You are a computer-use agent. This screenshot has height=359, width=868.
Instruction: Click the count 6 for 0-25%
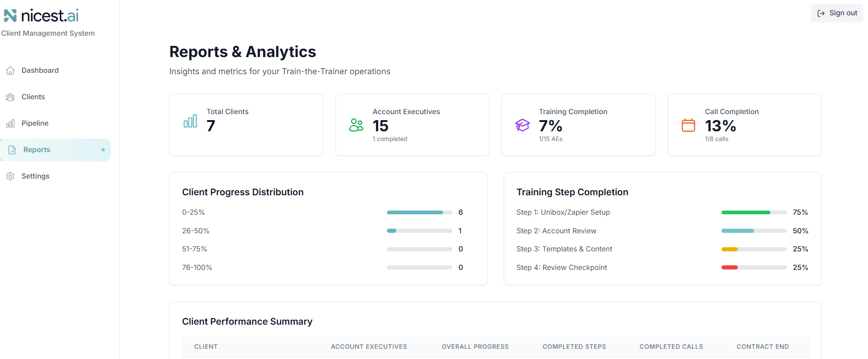coord(461,212)
